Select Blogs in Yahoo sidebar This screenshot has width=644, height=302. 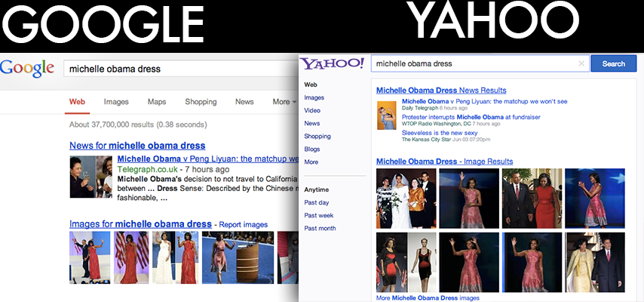tap(312, 149)
